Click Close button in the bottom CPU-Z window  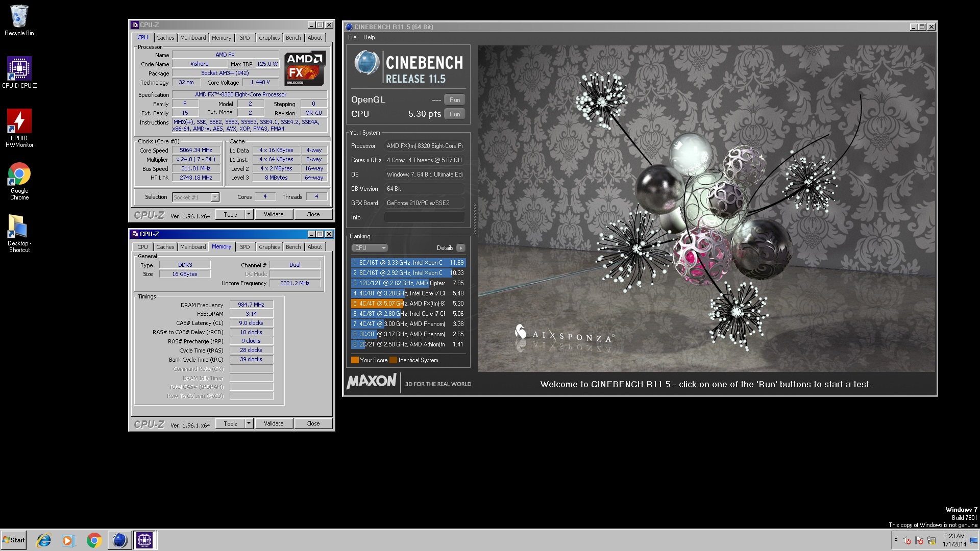click(x=313, y=424)
